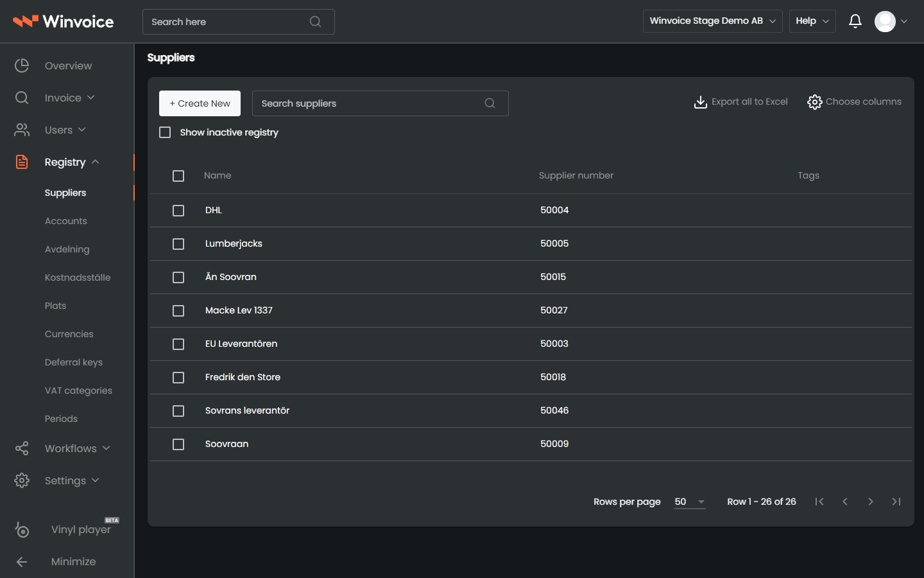The width and height of the screenshot is (924, 578).
Task: Click the Settings gear icon in sidebar
Action: tap(22, 480)
